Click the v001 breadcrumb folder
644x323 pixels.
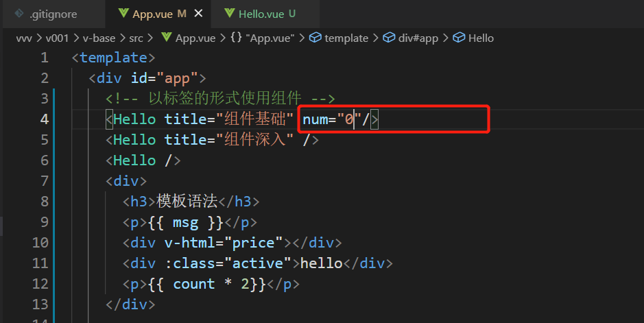(x=57, y=38)
